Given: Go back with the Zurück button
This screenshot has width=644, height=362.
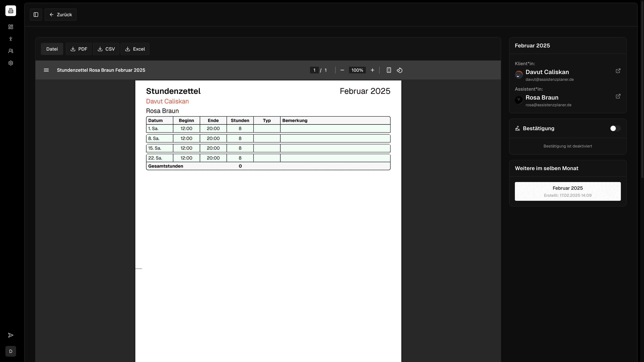Looking at the screenshot, I should click(61, 14).
